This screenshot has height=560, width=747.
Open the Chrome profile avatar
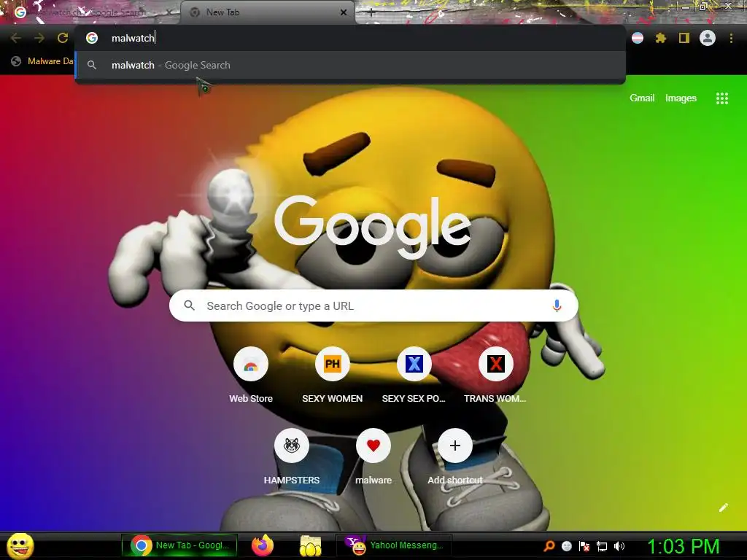pyautogui.click(x=708, y=38)
